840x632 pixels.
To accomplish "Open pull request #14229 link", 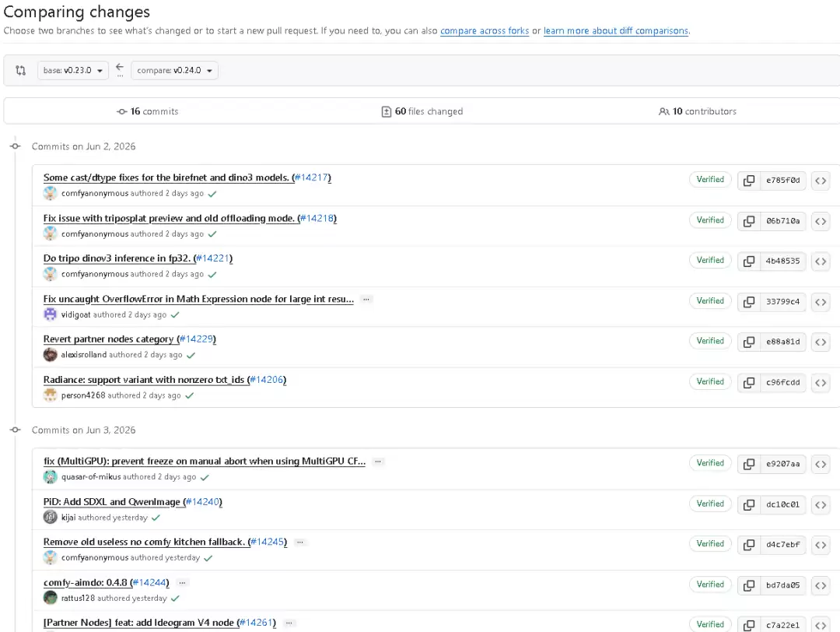I will point(197,339).
